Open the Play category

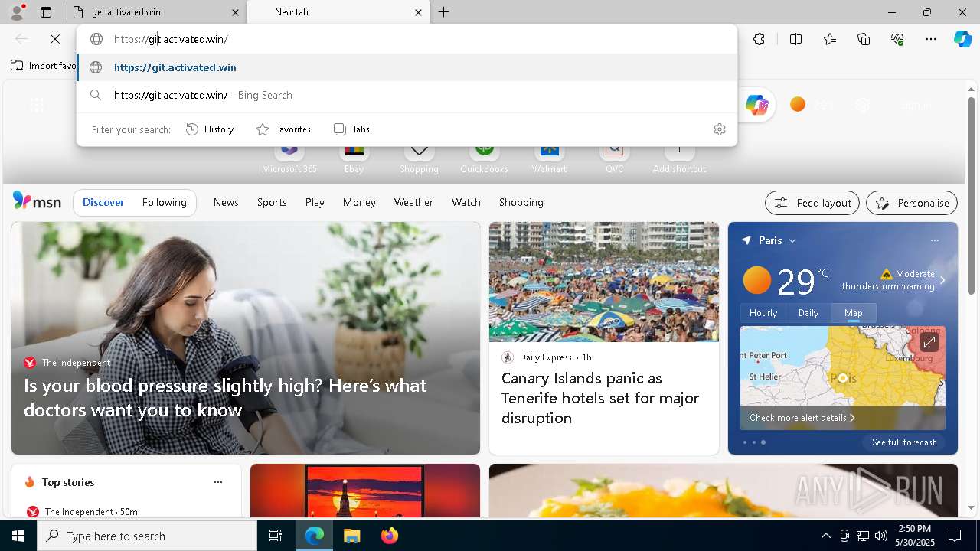click(x=315, y=202)
